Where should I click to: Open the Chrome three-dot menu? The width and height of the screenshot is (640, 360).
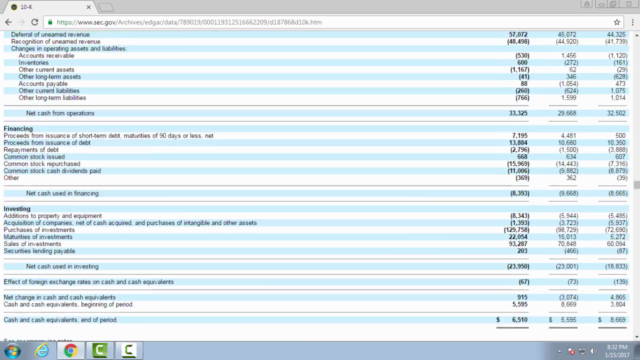coord(633,22)
